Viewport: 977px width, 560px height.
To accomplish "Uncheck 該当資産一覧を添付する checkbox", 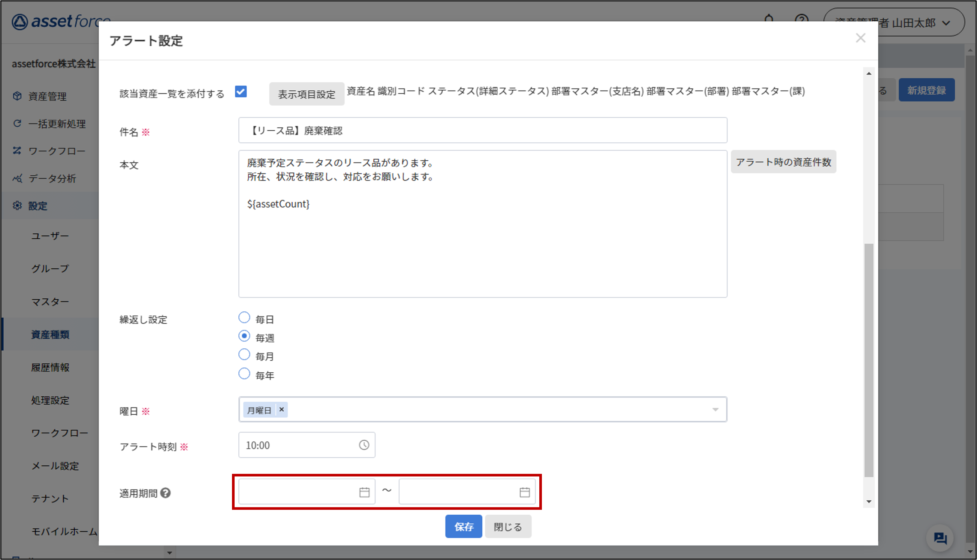I will click(241, 92).
